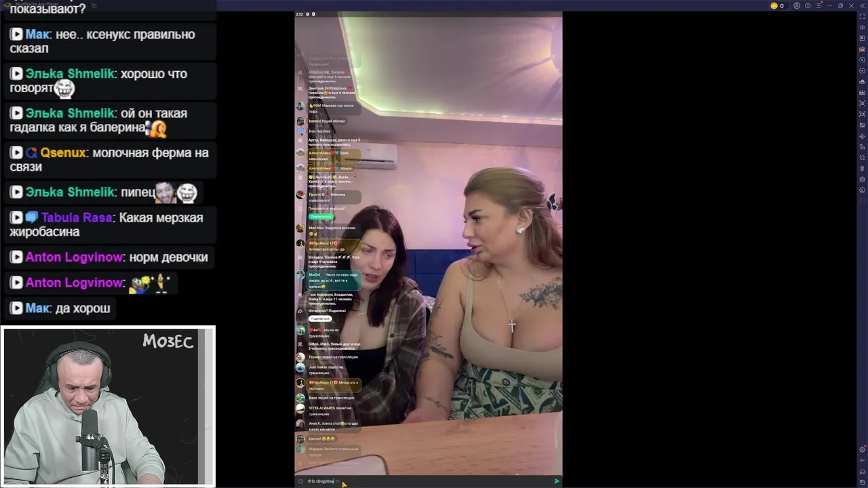Viewport: 868px width, 488px height.
Task: Click the gold coin balance indicator
Action: pos(777,5)
